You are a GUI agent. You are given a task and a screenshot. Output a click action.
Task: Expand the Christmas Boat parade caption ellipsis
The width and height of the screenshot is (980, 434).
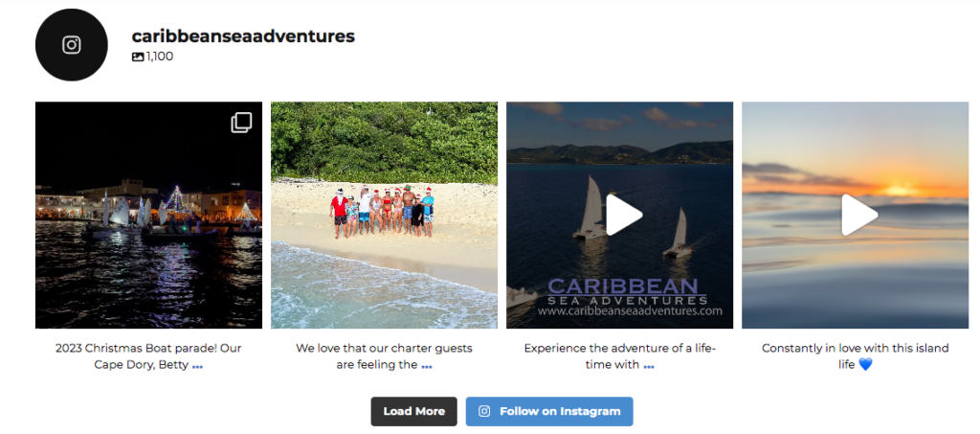tap(197, 365)
